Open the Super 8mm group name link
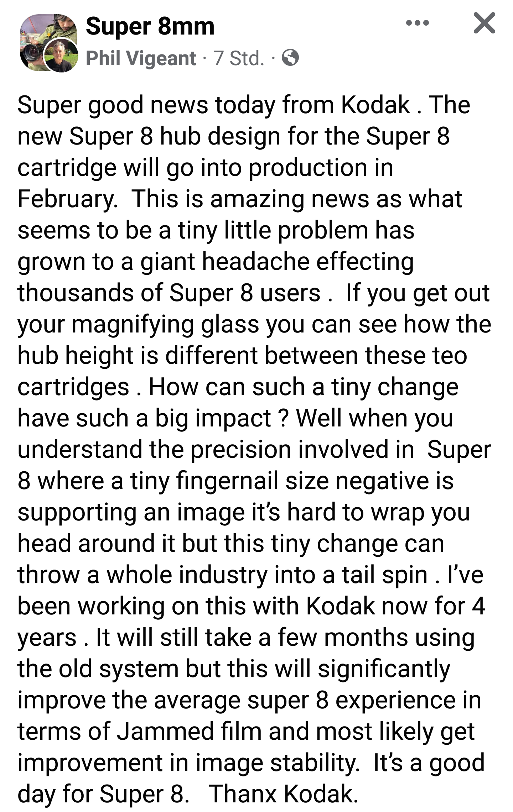This screenshot has height=812, width=513. (x=150, y=27)
